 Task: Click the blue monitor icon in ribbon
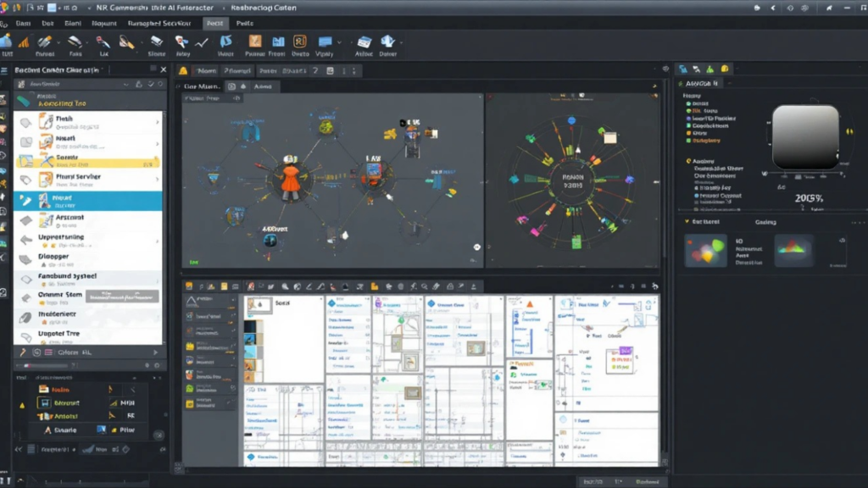coord(325,42)
